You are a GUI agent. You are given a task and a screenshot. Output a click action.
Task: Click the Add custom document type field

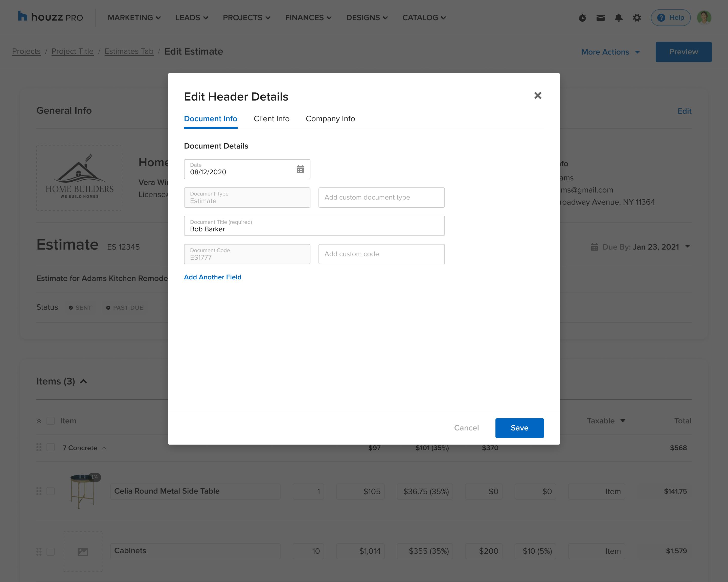(x=381, y=197)
